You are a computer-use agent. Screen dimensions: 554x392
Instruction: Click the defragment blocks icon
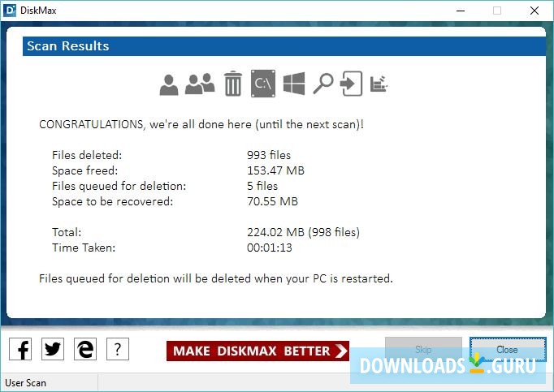coord(379,84)
